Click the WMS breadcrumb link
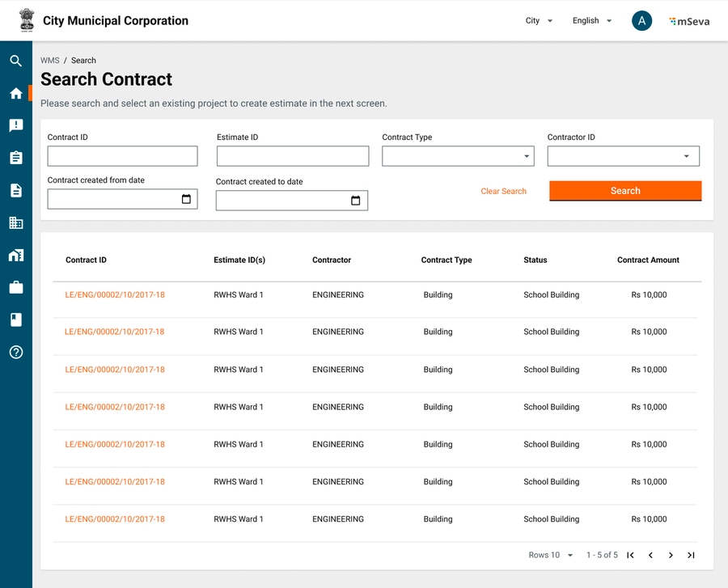Viewport: 728px width, 588px height. point(49,61)
